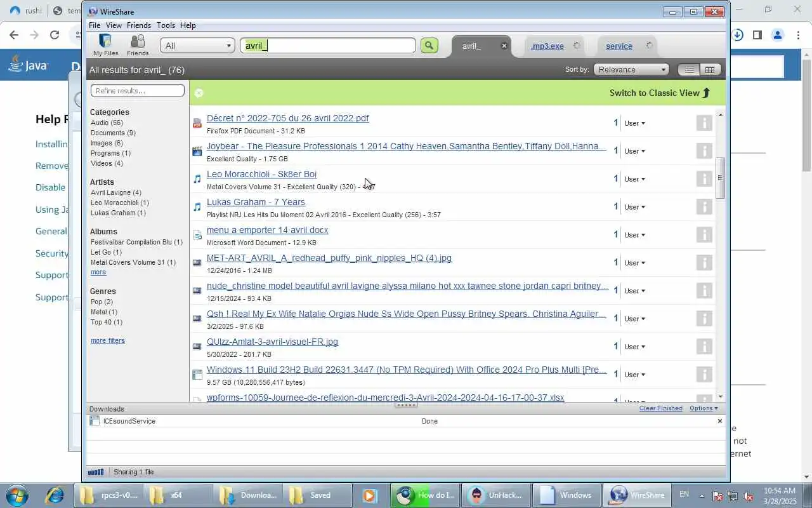Image resolution: width=812 pixels, height=508 pixels.
Task: Open the Tools menu
Action: [166, 25]
